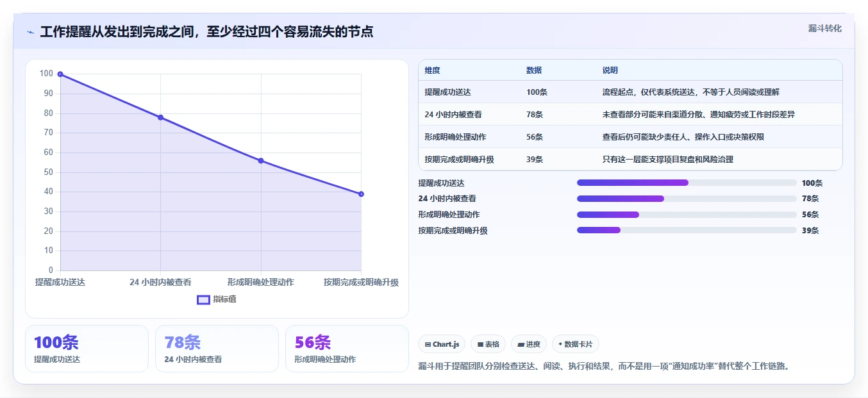Click the 维度 table column header
868x398 pixels.
click(432, 70)
